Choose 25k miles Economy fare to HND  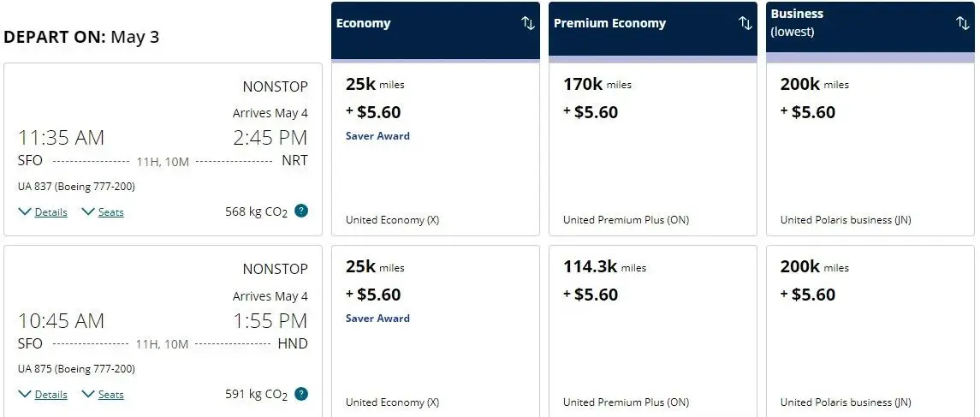pos(436,331)
